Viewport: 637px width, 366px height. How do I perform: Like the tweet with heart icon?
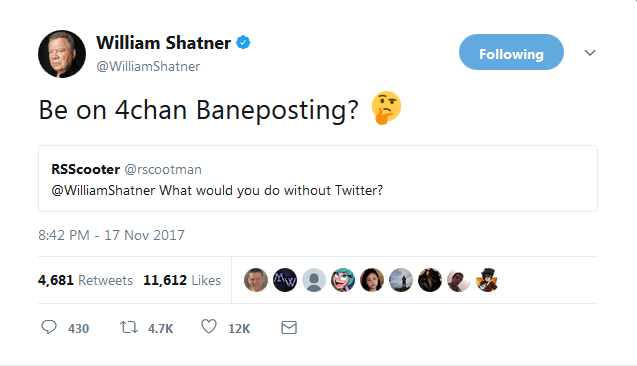tap(209, 327)
